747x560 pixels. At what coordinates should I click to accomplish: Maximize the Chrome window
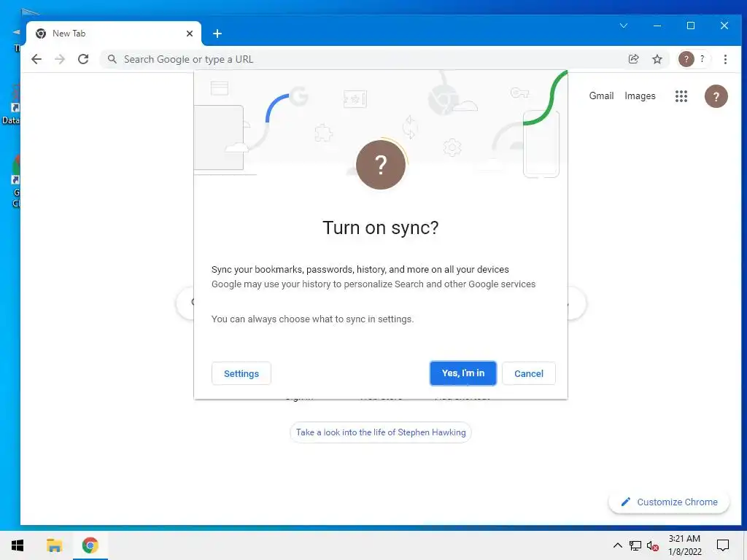691,26
